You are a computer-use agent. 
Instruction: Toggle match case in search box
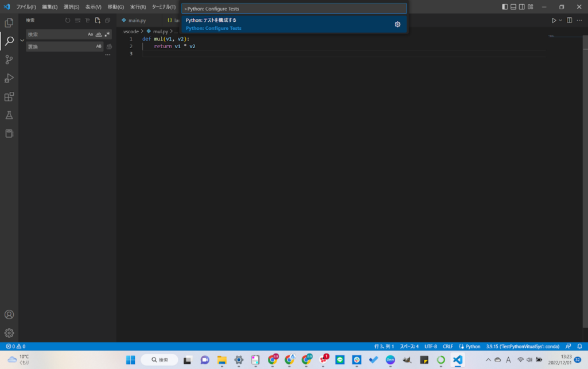pos(91,34)
